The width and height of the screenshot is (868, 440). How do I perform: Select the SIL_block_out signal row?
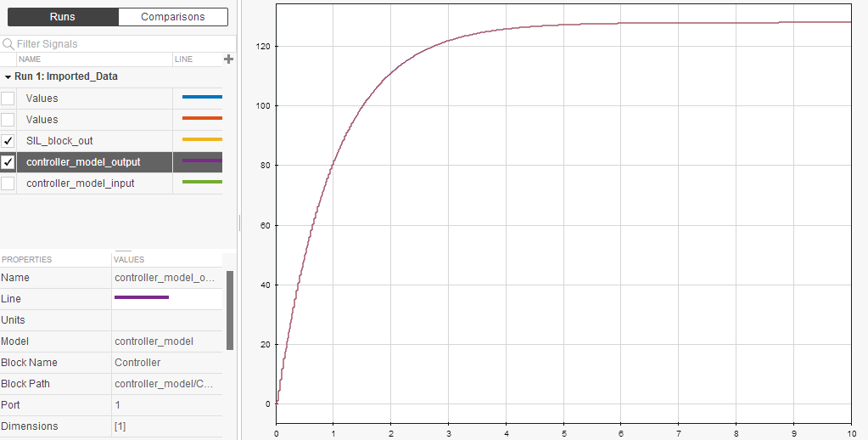[x=111, y=141]
